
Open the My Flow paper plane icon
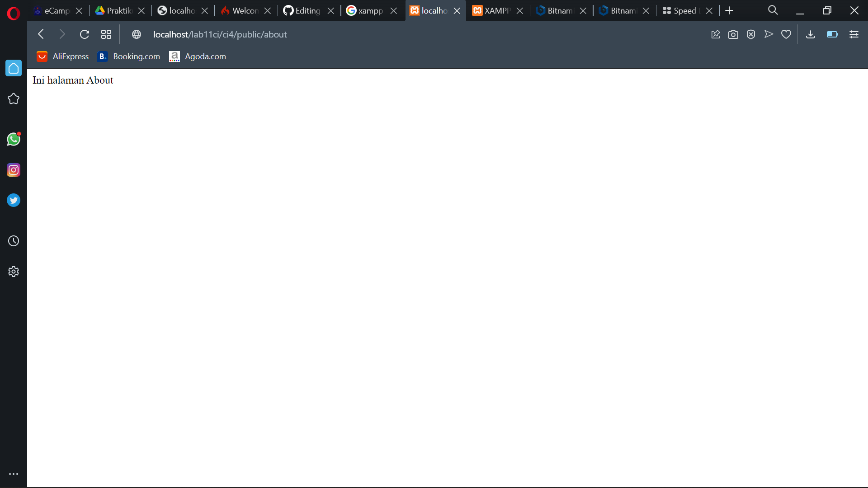click(769, 34)
